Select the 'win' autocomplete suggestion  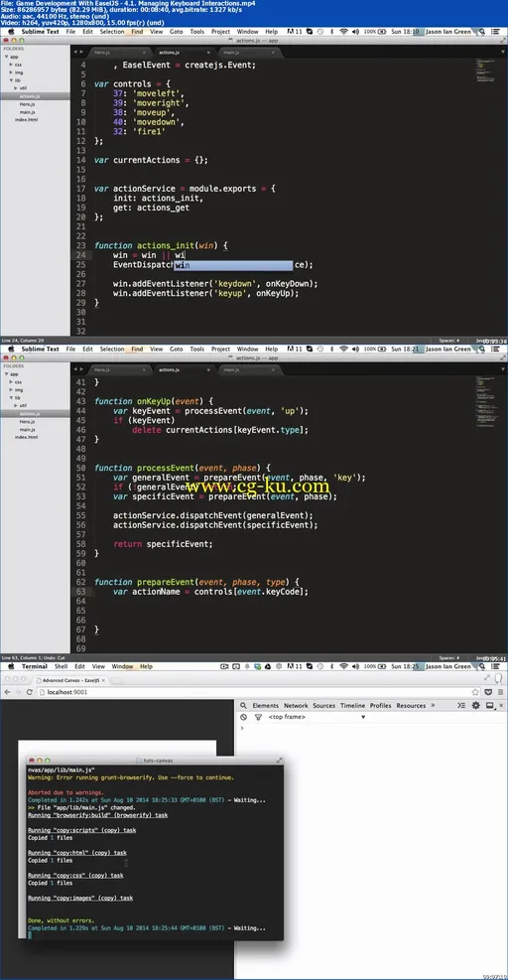pos(232,266)
